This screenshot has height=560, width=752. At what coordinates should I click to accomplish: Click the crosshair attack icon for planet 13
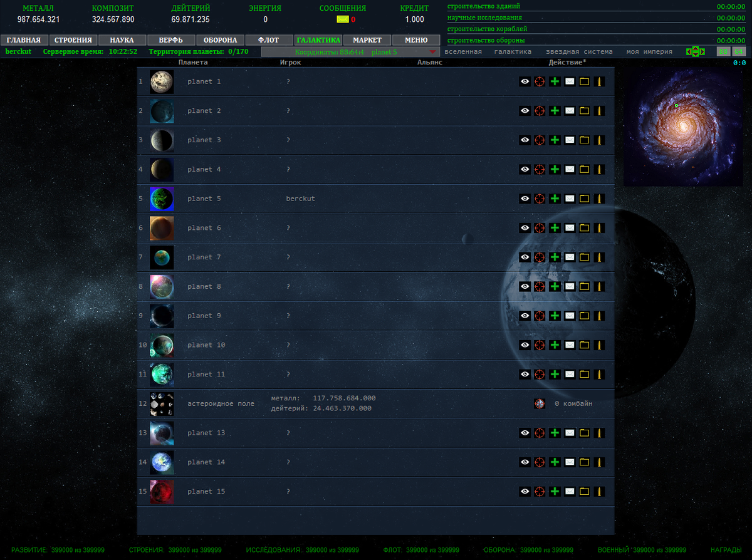[540, 433]
